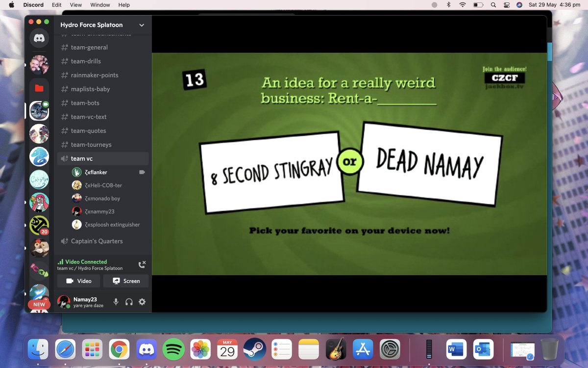This screenshot has height=368, width=588.
Task: Open Siri from menu bar
Action: (x=519, y=5)
